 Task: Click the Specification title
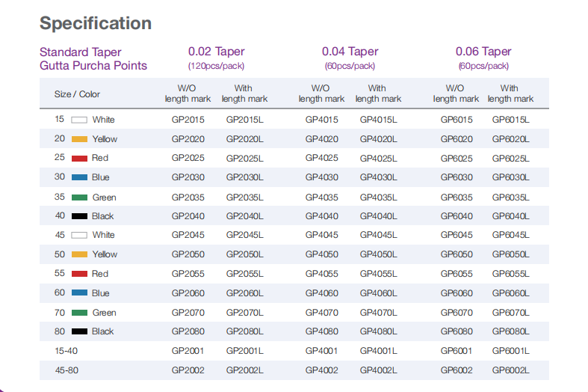tap(95, 23)
